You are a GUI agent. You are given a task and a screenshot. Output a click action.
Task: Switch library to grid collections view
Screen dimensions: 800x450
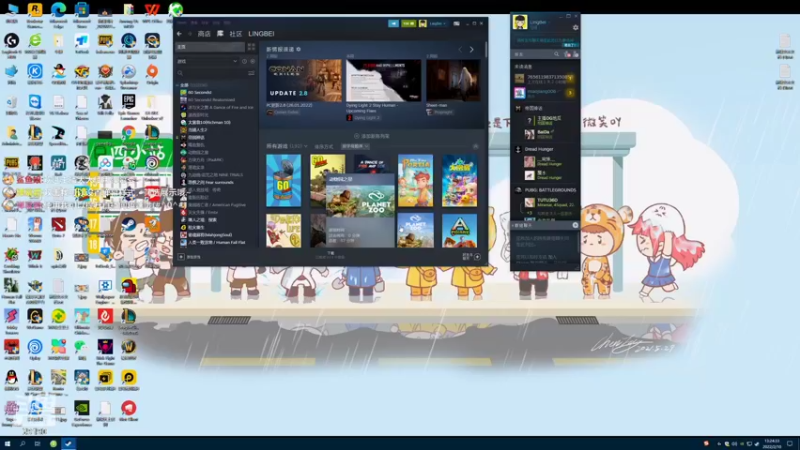point(251,46)
